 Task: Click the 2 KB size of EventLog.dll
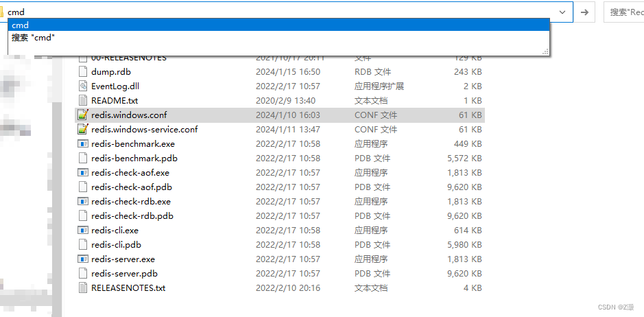point(473,86)
